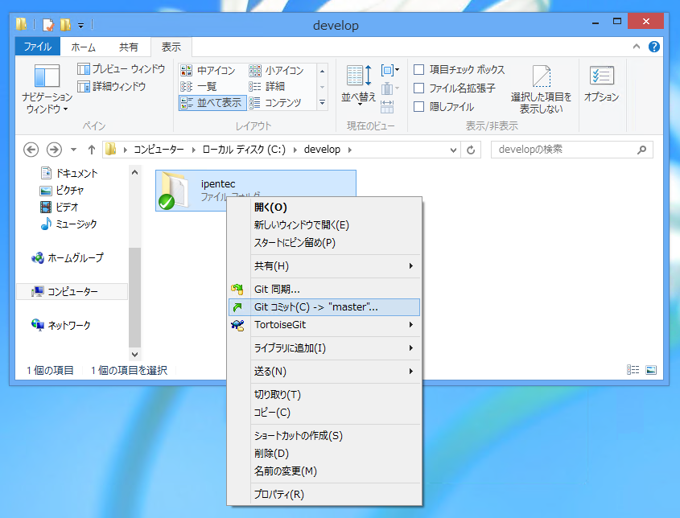Select 並べて表示 tiles layout
Image resolution: width=680 pixels, height=518 pixels.
[x=212, y=103]
